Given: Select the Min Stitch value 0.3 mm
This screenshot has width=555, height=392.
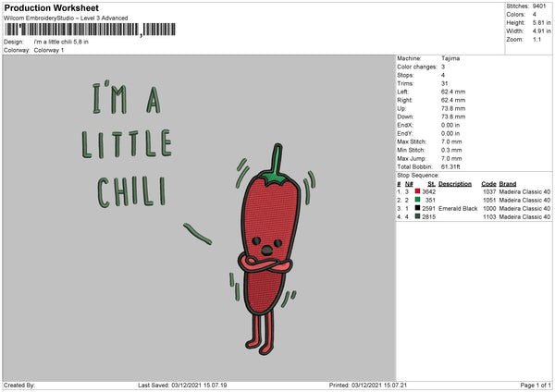Looking at the screenshot, I should pos(451,150).
